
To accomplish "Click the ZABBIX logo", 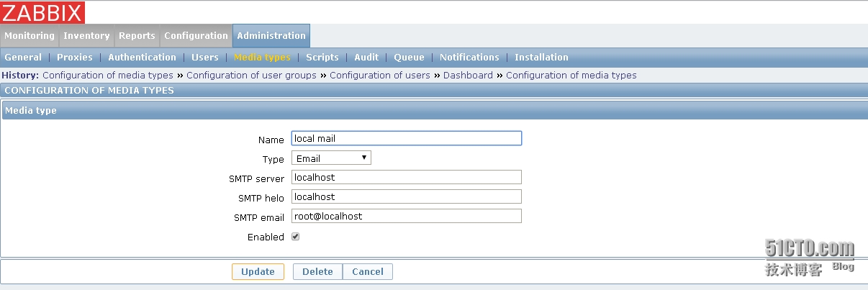I will (42, 12).
